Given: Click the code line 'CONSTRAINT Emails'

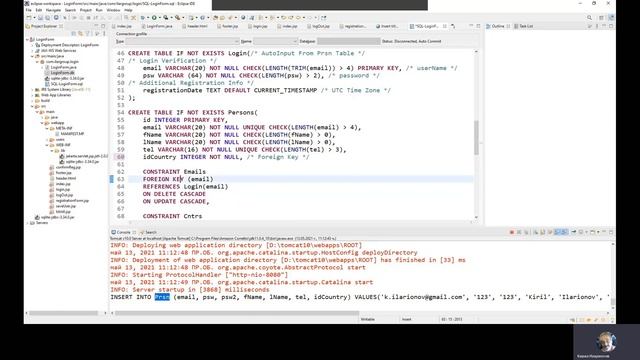Looking at the screenshot, I should pos(174,172).
